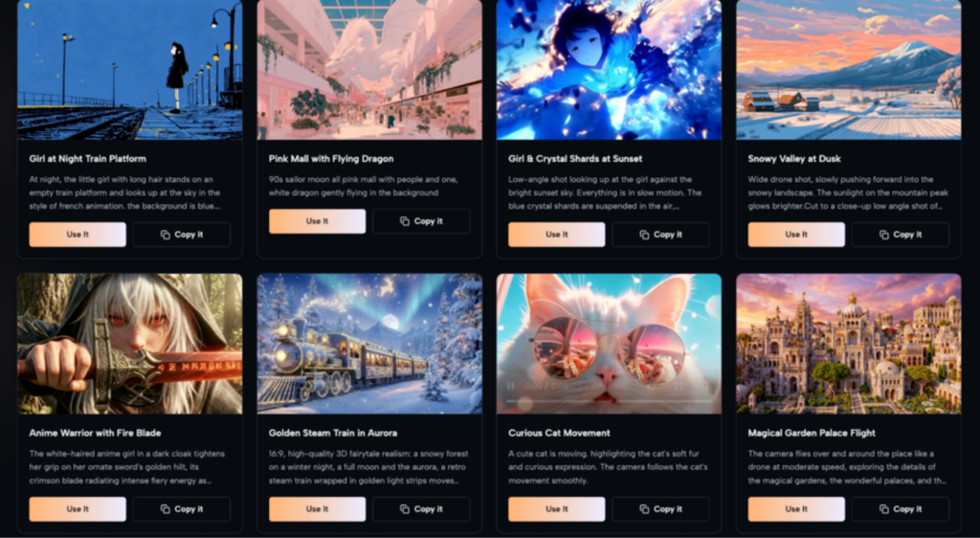This screenshot has width=980, height=538.
Task: Open the Magical Garden Palace thumbnail
Action: coord(849,344)
